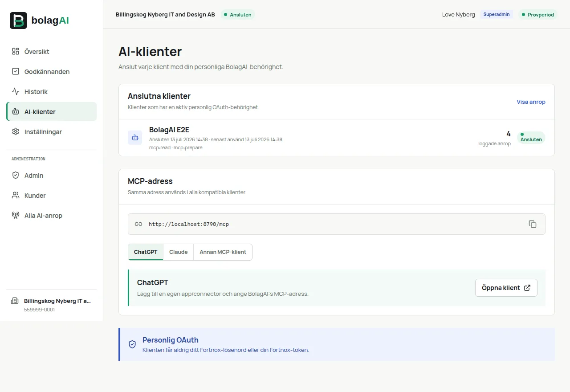This screenshot has width=570, height=392.
Task: Open the company switcher Billingskog Nyberg at bottom
Action: coord(52,305)
